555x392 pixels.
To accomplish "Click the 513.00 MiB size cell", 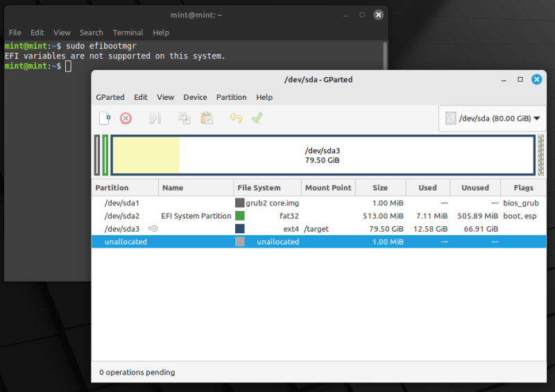I will (x=383, y=216).
